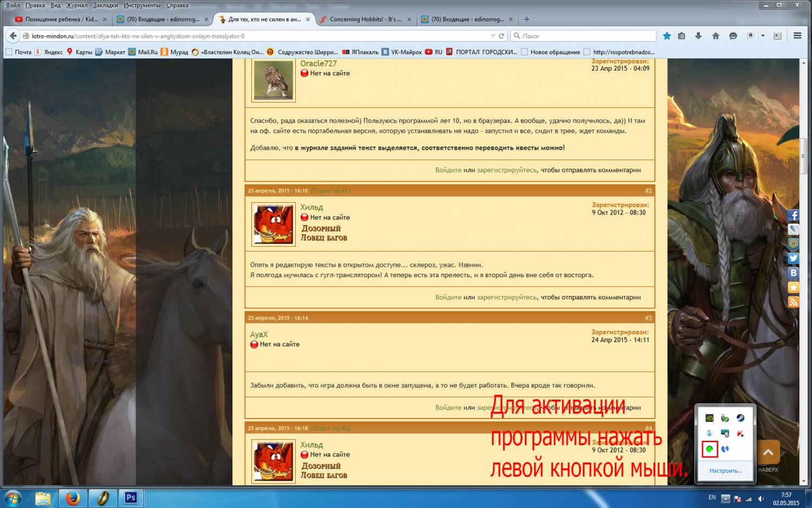The image size is (812, 508).
Task: Click the green circle tray icon
Action: [709, 449]
